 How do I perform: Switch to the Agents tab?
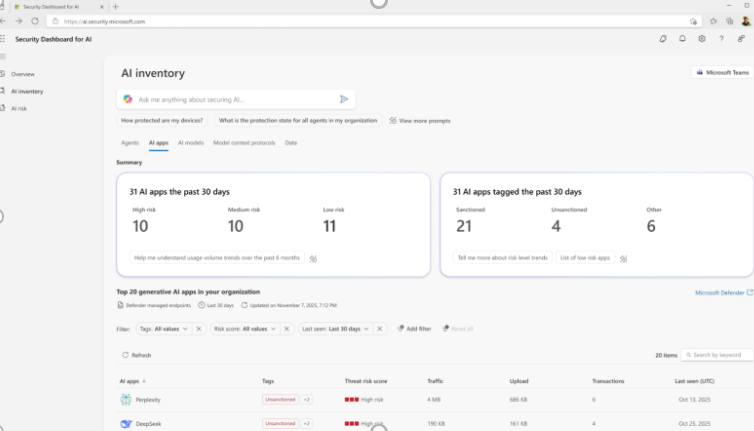(x=130, y=143)
